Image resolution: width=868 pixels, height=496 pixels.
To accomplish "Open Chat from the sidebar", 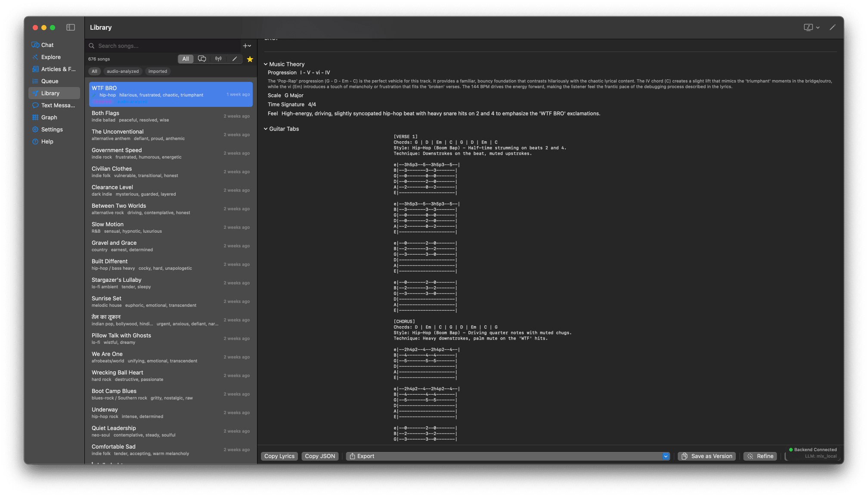I will [x=54, y=45].
